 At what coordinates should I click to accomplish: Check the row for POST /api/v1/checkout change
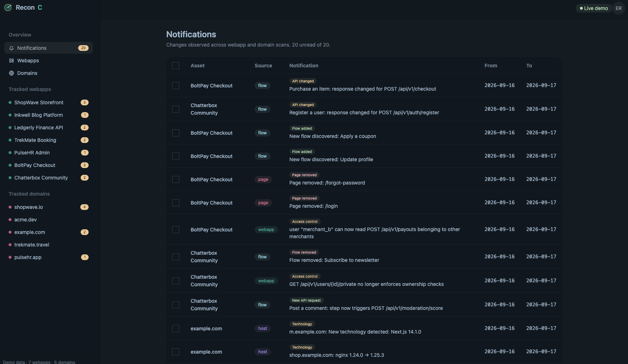pos(176,86)
